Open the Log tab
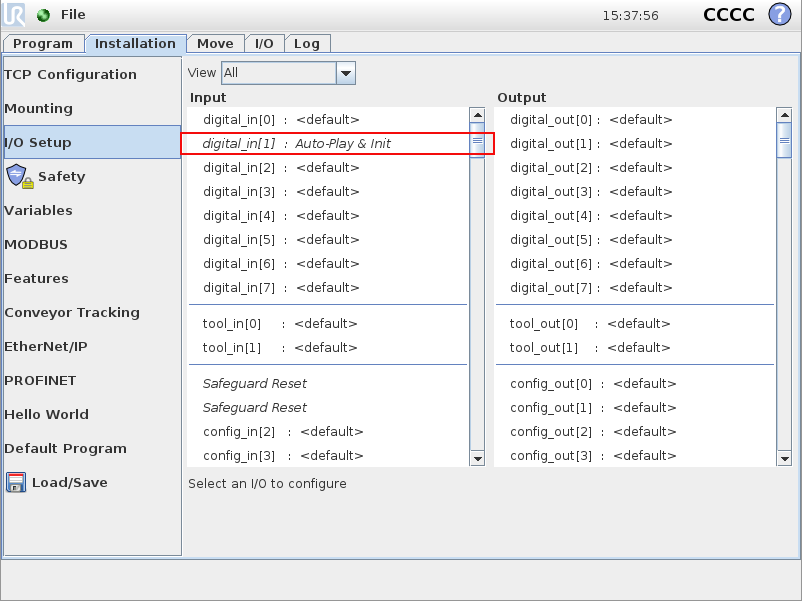The width and height of the screenshot is (802, 601). click(x=307, y=43)
